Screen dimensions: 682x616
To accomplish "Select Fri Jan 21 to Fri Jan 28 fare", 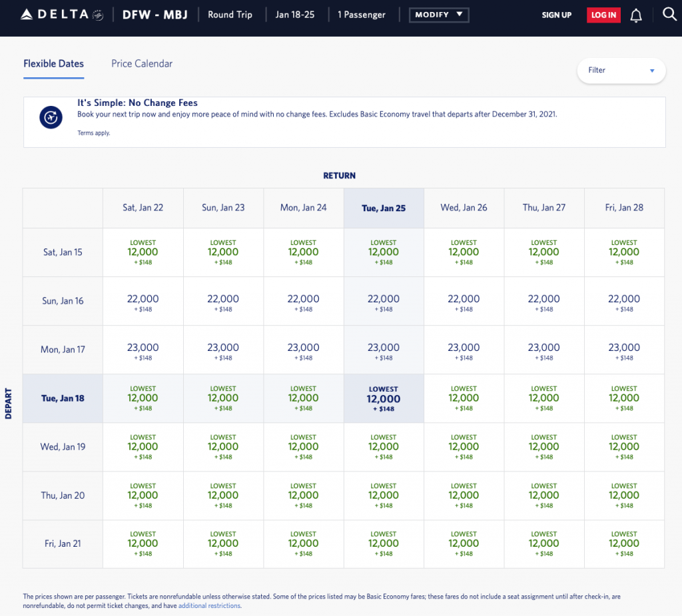I will click(x=624, y=543).
